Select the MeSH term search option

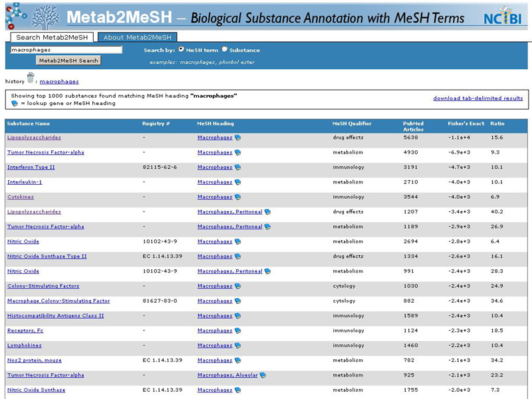(x=181, y=49)
